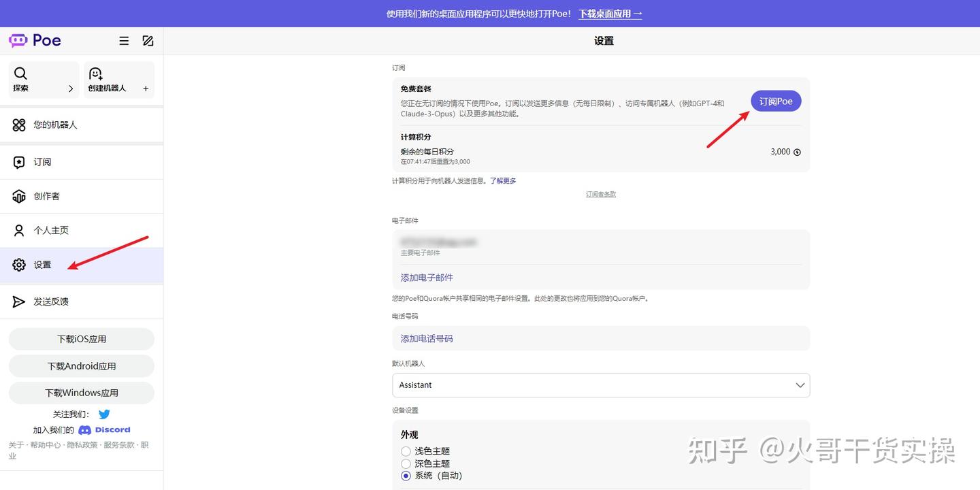980x490 pixels.
Task: Open 设置 in the sidebar menu
Action: pos(42,265)
